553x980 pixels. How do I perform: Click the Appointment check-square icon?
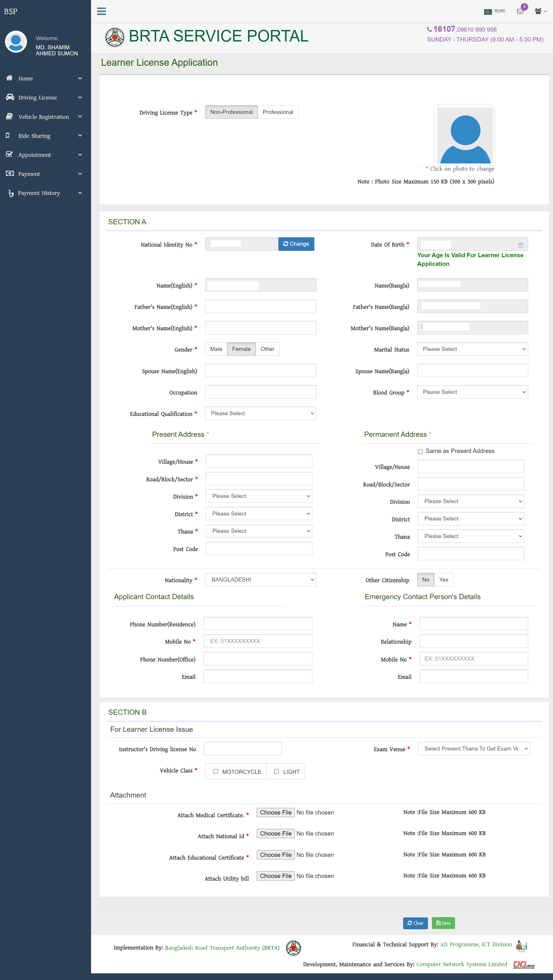point(10,154)
